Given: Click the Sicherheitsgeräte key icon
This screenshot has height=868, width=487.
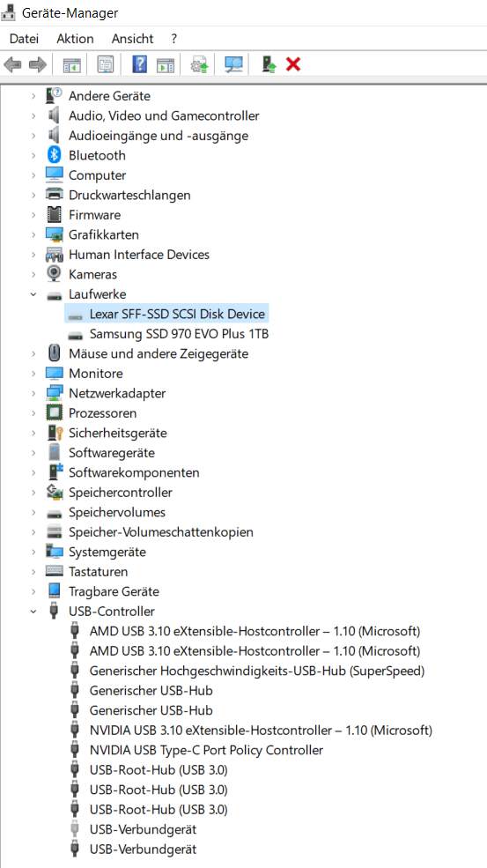Looking at the screenshot, I should pos(55,433).
